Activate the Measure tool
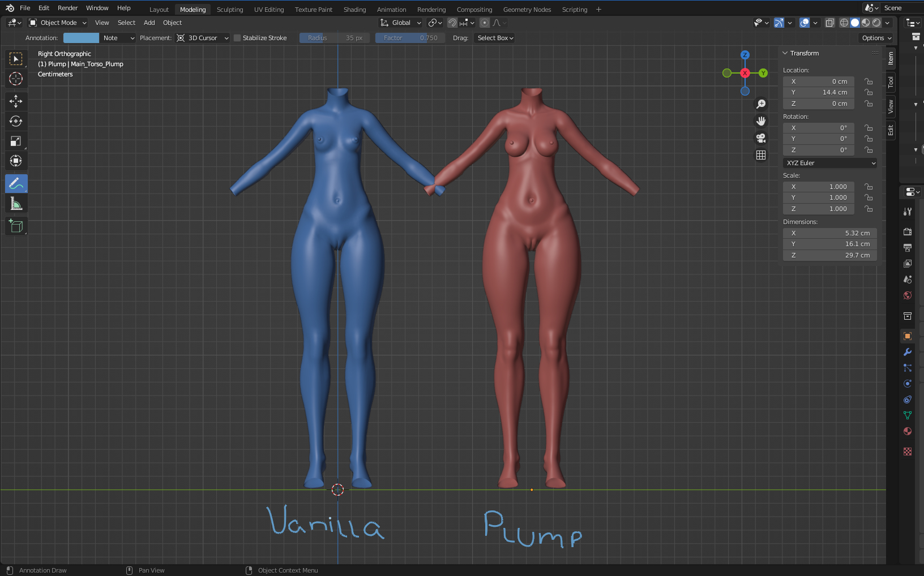The width and height of the screenshot is (924, 576). point(16,204)
